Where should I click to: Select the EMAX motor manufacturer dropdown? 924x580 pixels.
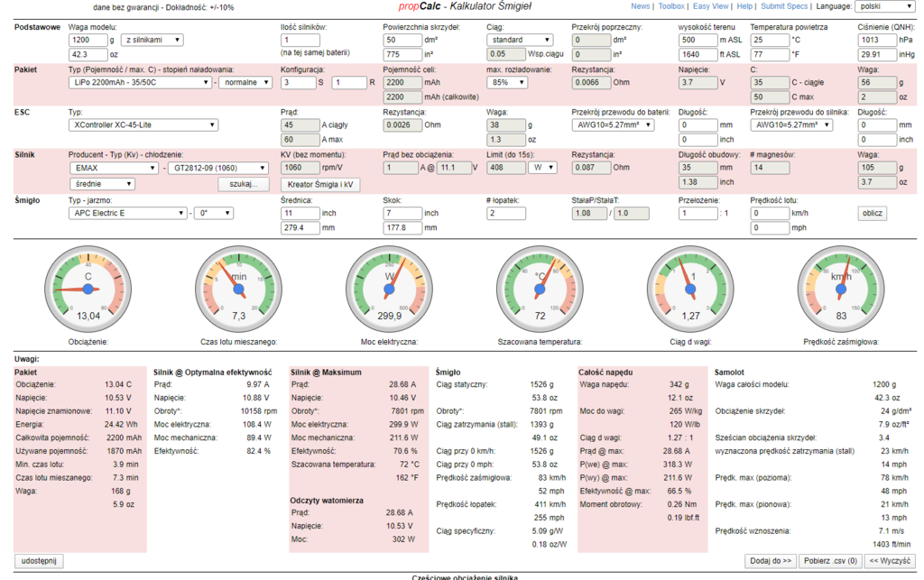coord(114,167)
